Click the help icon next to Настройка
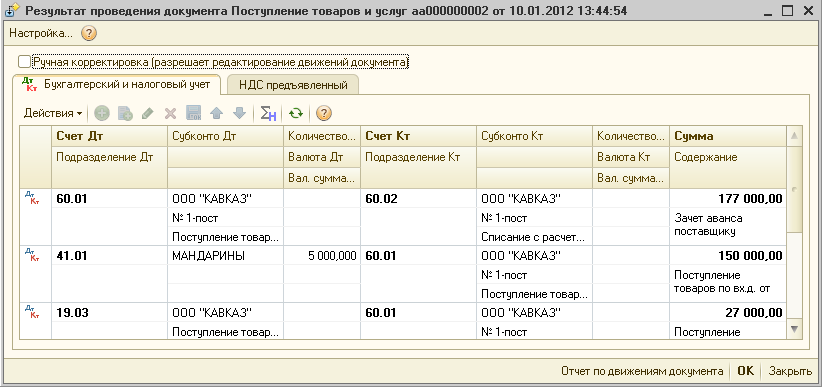The image size is (822, 387). click(89, 34)
